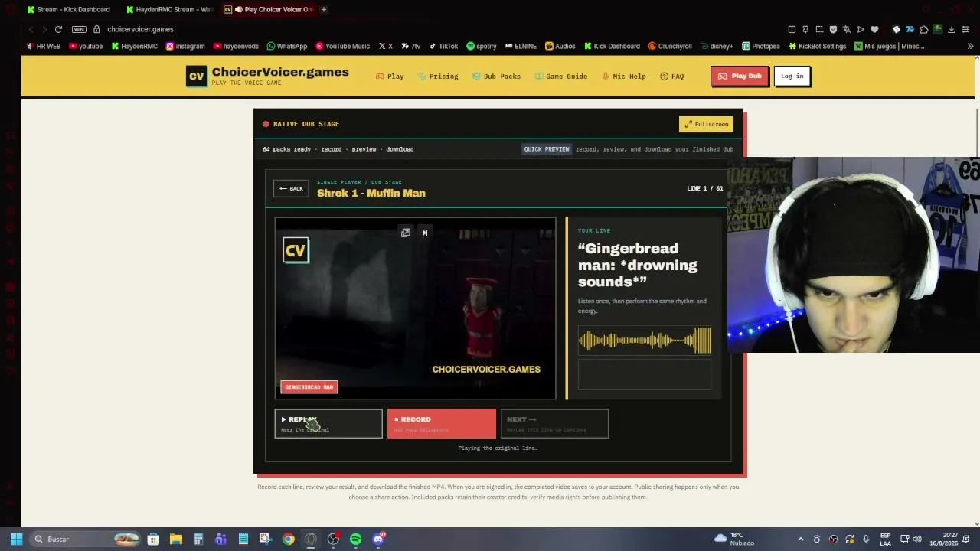Open the Game Guide page
This screenshot has height=551, width=980.
point(561,77)
